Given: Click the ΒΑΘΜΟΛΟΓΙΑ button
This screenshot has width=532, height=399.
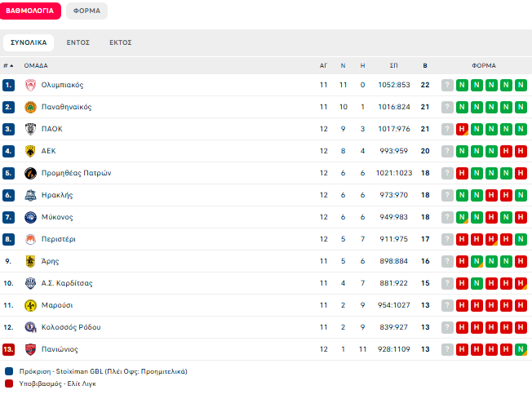Looking at the screenshot, I should (30, 11).
